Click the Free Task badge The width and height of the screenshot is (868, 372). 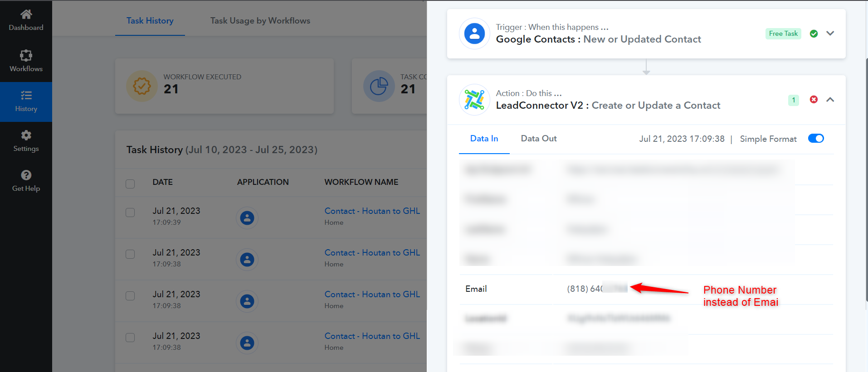[x=783, y=34]
